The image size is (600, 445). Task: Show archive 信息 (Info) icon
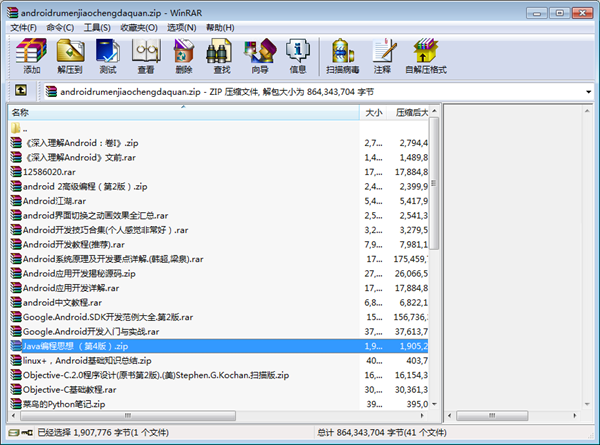pyautogui.click(x=298, y=50)
